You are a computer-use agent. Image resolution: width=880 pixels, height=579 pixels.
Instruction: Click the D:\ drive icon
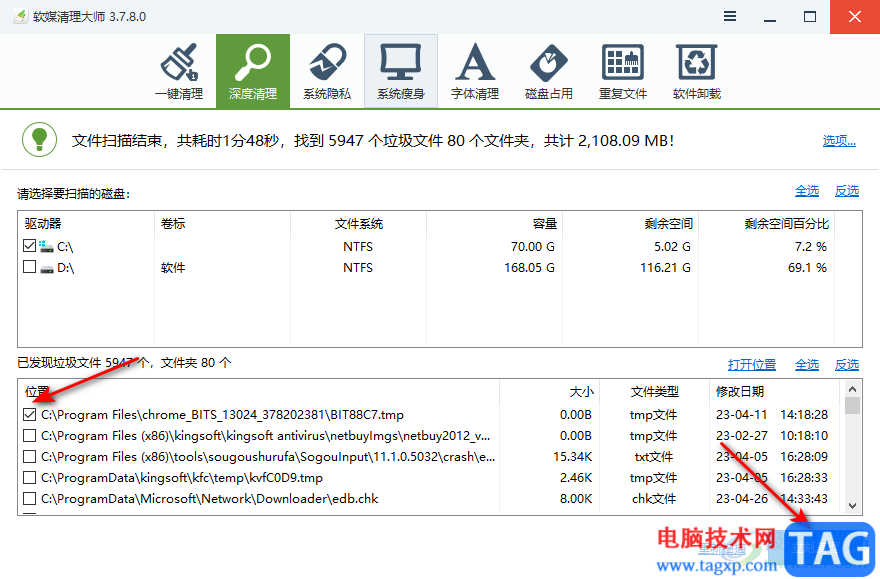(x=47, y=268)
